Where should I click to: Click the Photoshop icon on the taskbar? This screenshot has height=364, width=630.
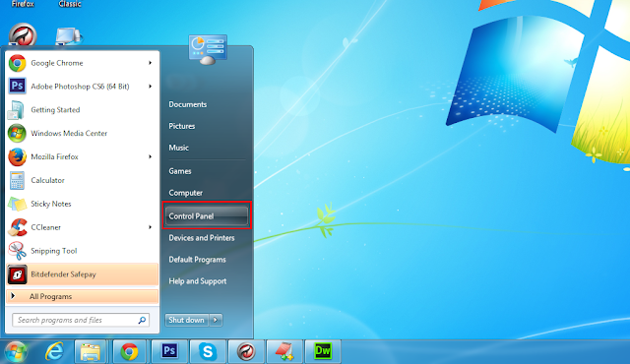(x=169, y=351)
